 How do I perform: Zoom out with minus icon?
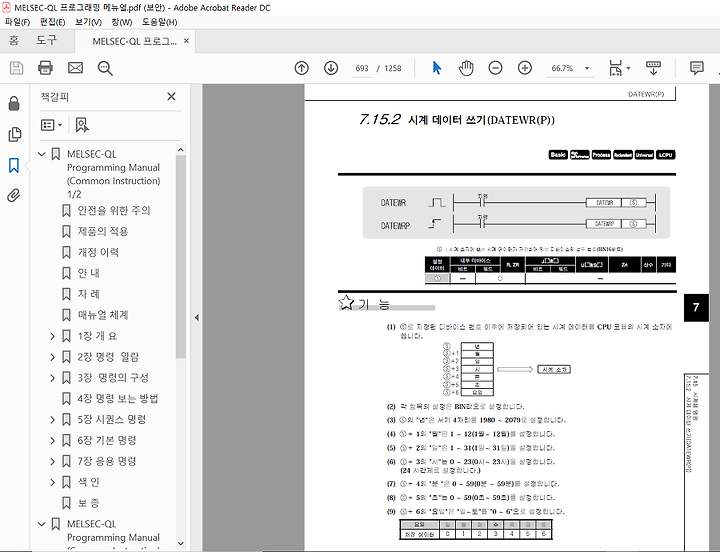495,68
